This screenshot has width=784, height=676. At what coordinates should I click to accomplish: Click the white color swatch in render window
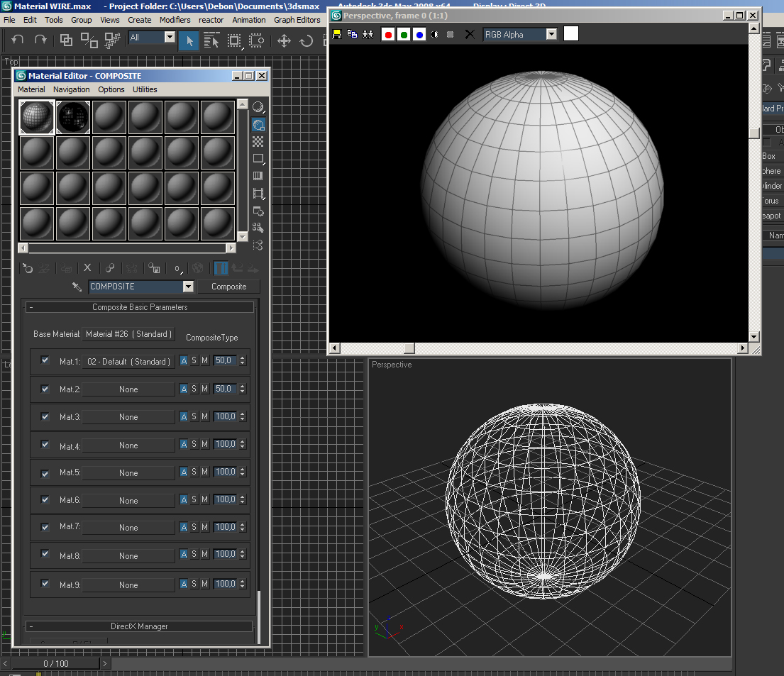[x=571, y=34]
